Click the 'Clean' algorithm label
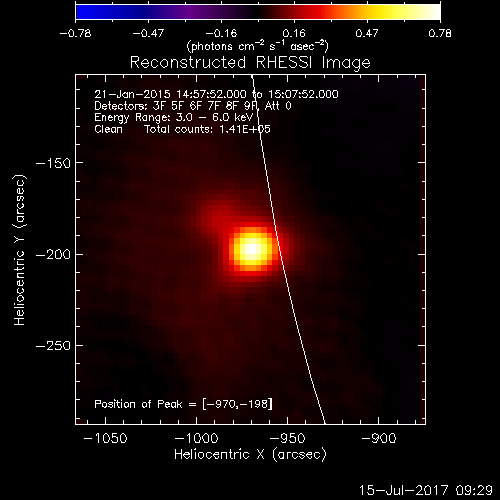This screenshot has width=500, height=500. pos(108,129)
